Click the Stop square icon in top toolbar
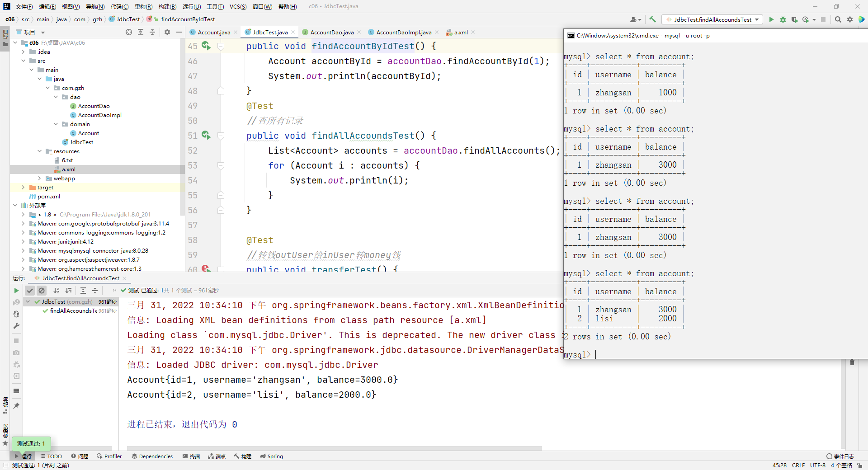The height and width of the screenshot is (470, 868). point(823,19)
